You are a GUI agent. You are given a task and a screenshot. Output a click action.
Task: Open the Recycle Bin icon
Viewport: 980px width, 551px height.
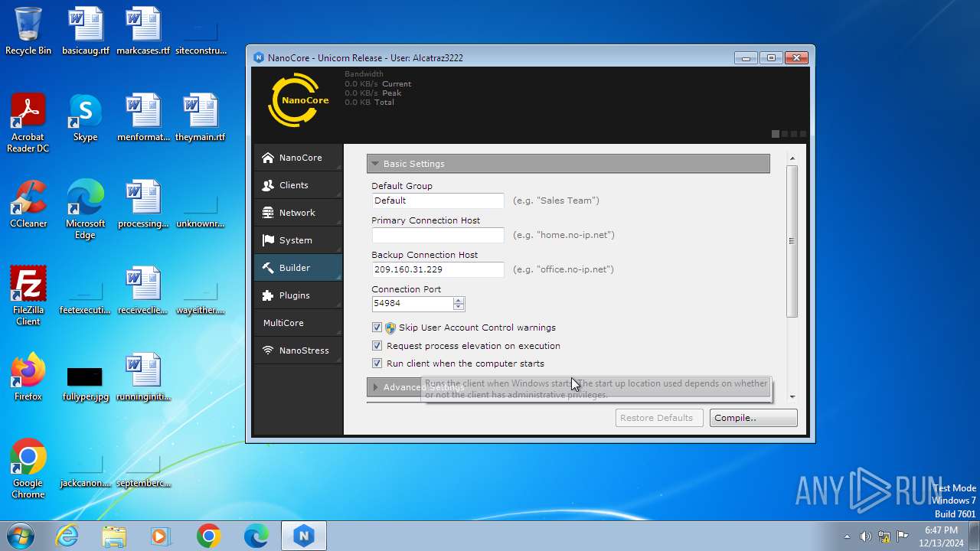28,31
